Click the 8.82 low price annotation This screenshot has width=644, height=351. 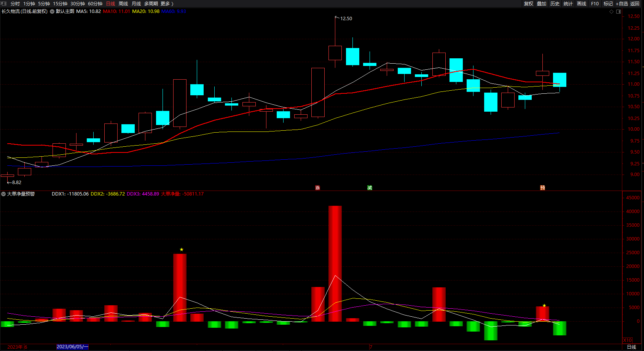coord(16,183)
